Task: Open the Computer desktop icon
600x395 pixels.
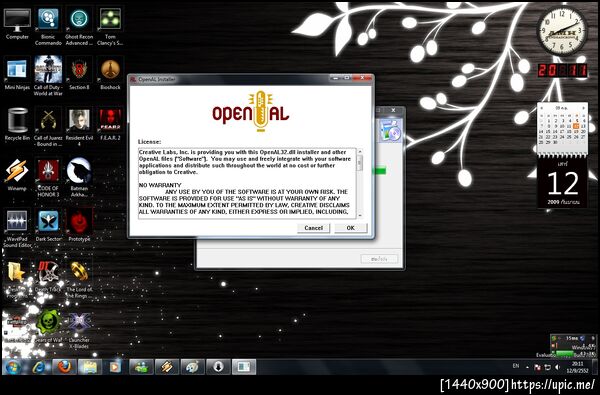Action: tap(17, 24)
